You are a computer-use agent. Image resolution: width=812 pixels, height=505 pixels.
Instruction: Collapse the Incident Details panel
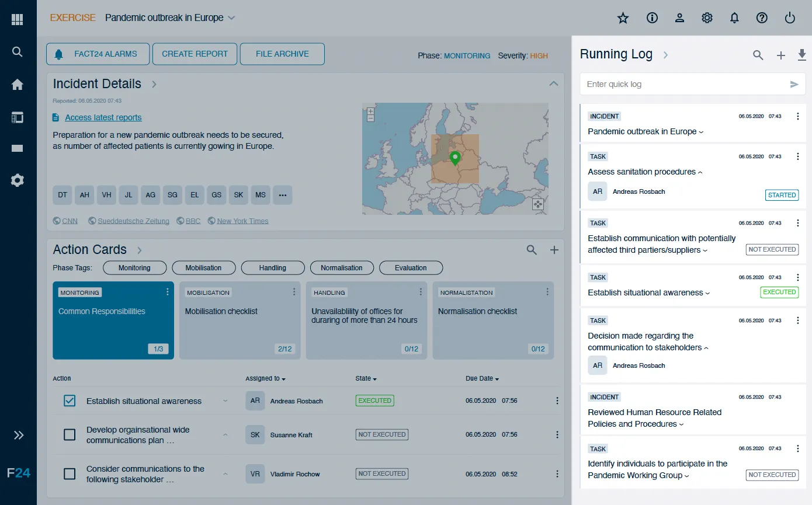[553, 84]
